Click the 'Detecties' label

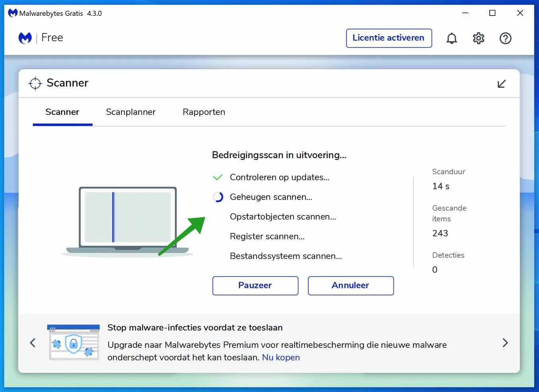click(x=448, y=255)
